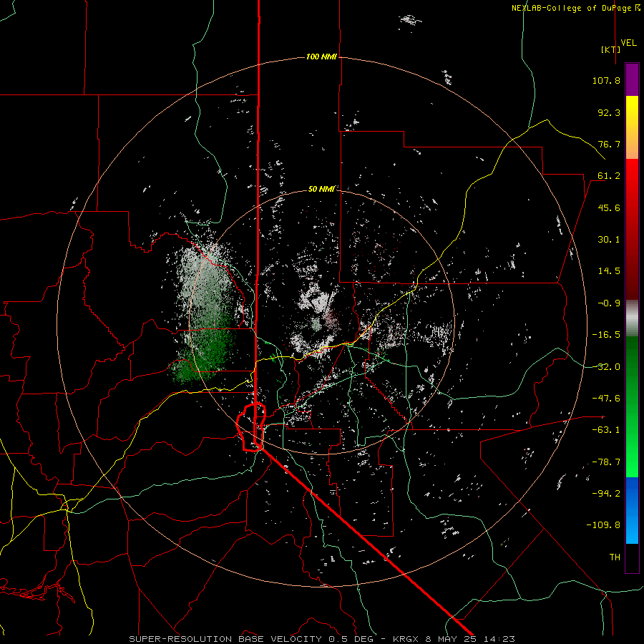The height and width of the screenshot is (644, 644).
Task: Click the 14.5 velocity scale value
Action: (609, 271)
